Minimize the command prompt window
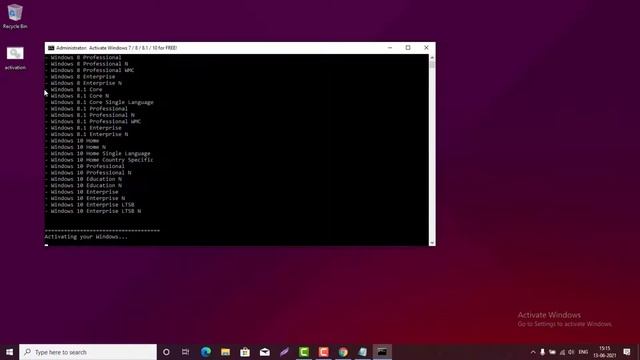 pos(390,48)
